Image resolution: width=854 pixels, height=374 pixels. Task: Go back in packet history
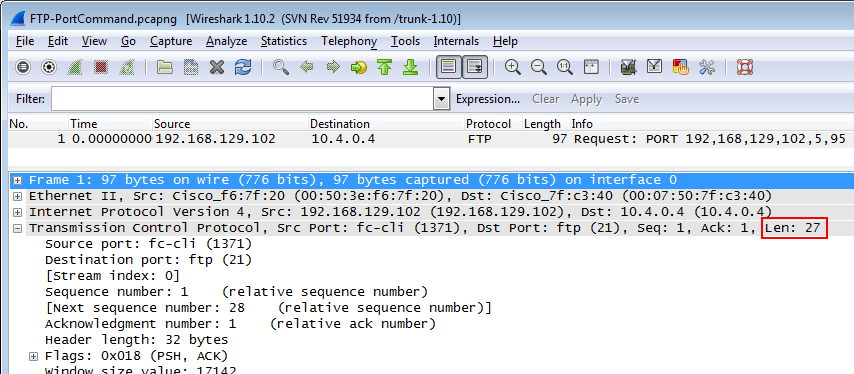coord(307,68)
